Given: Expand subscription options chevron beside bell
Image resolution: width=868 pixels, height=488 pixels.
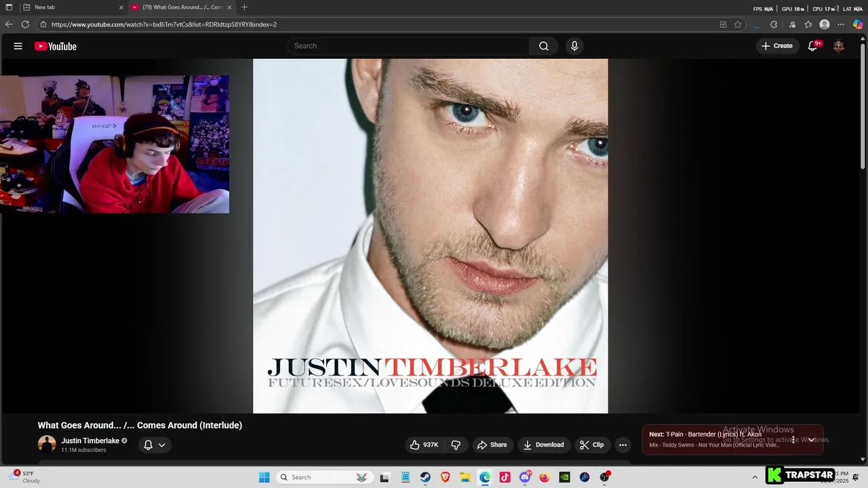Looking at the screenshot, I should (x=161, y=445).
